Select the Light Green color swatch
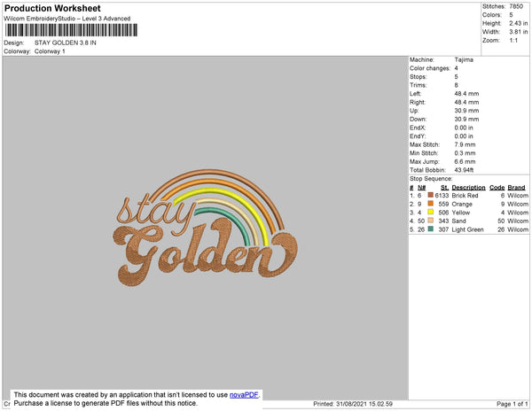 [x=431, y=229]
